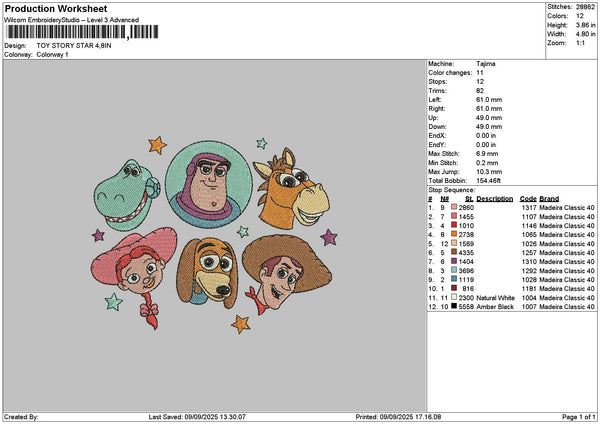The width and height of the screenshot is (600, 424).
Task: Click the 'Page 1 of 1' footer text
Action: click(579, 417)
